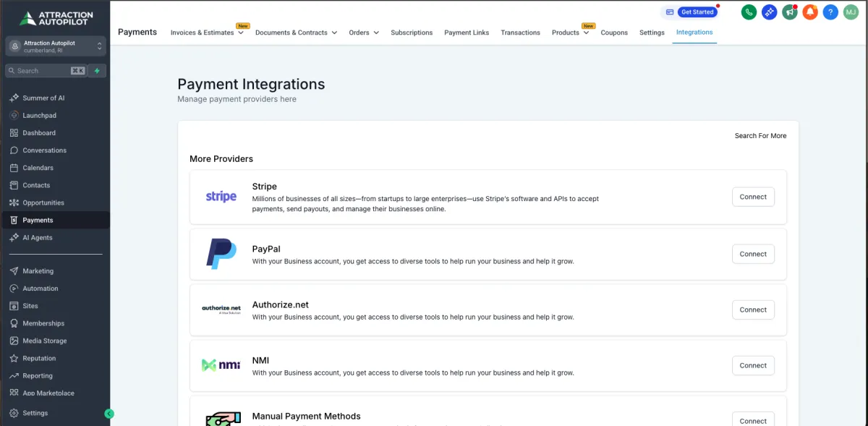The image size is (868, 426).
Task: Open Marketing from the sidebar
Action: 38,271
